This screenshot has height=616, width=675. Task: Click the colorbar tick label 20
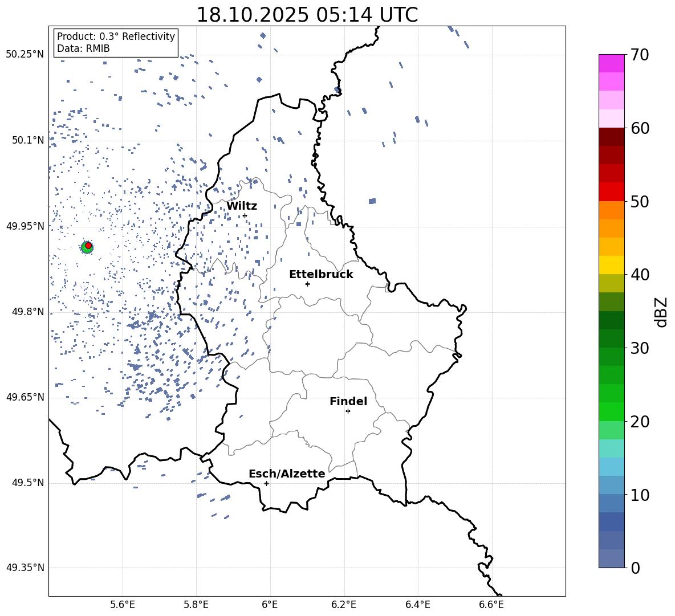point(640,421)
